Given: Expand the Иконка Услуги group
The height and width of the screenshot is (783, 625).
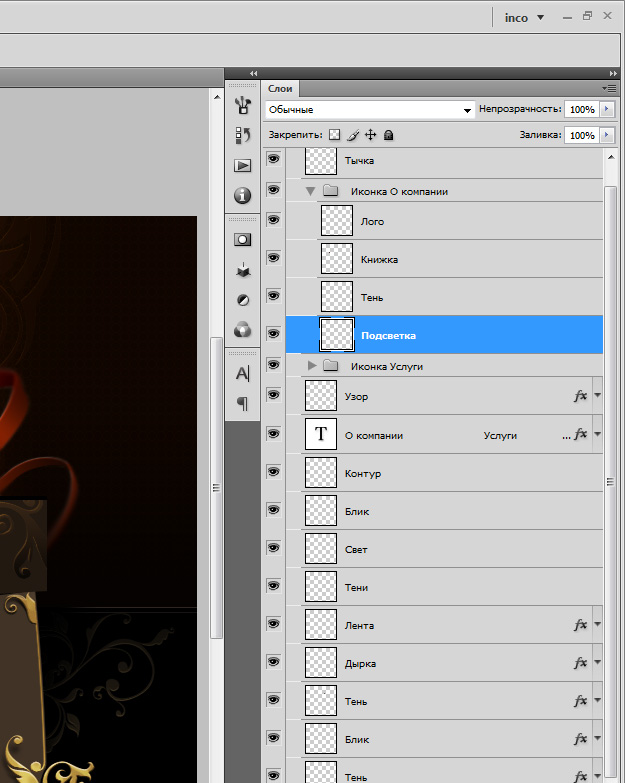Looking at the screenshot, I should [312, 366].
